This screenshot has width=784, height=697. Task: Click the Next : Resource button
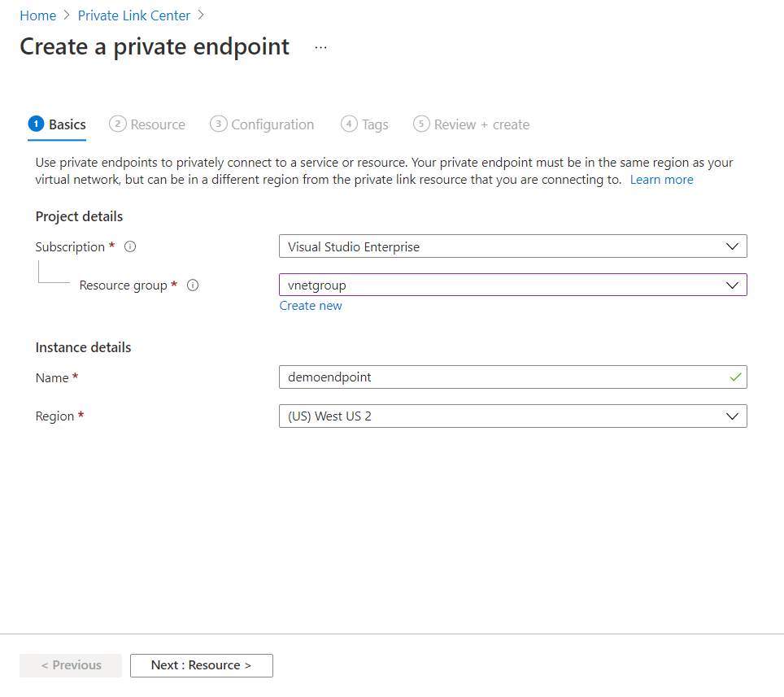[x=201, y=665]
